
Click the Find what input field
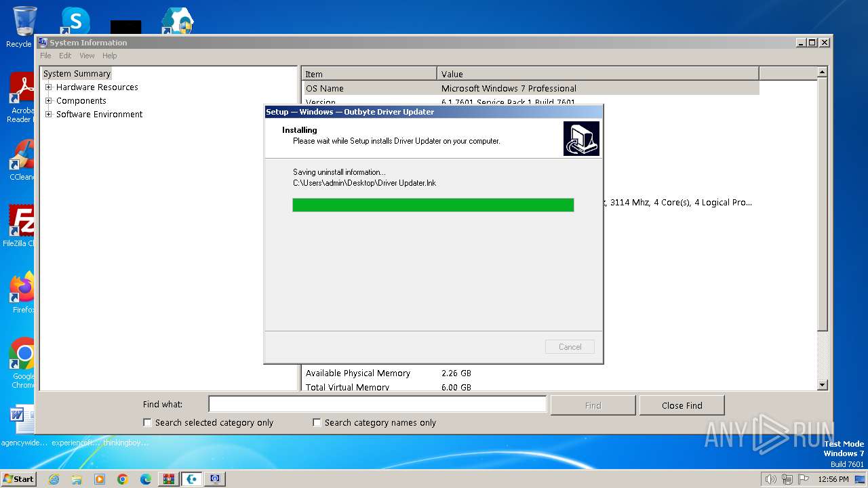pyautogui.click(x=377, y=404)
